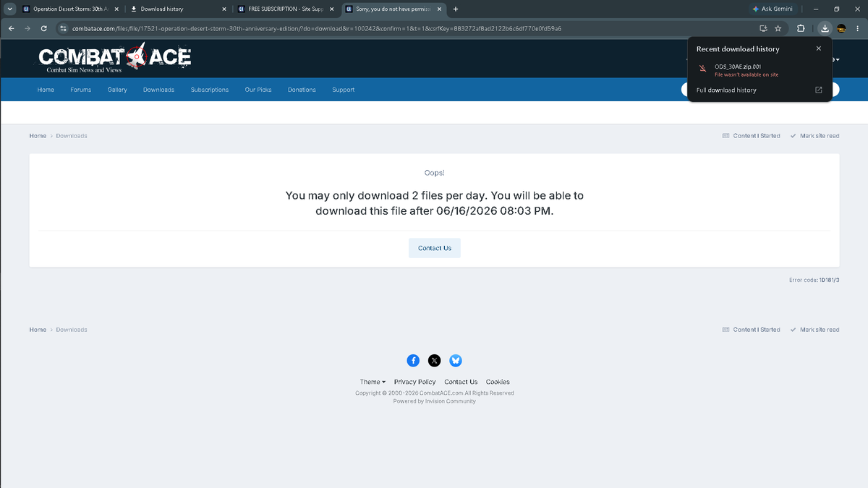Open the X social icon in footer
The width and height of the screenshot is (868, 488).
point(434,360)
